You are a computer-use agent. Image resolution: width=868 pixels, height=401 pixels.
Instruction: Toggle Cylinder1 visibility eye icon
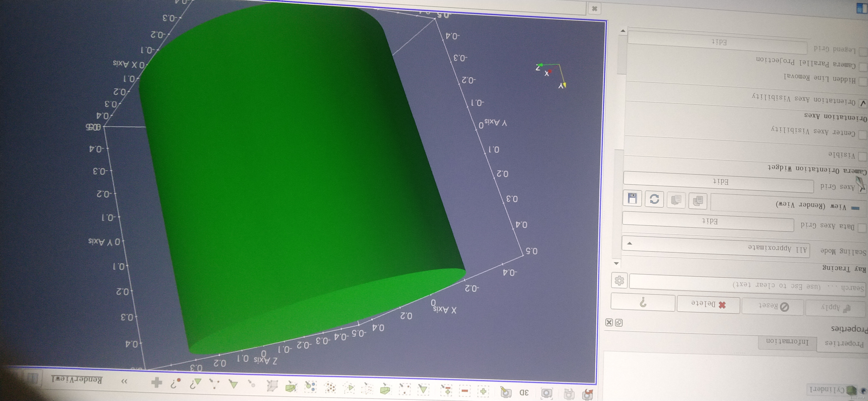[864, 391]
